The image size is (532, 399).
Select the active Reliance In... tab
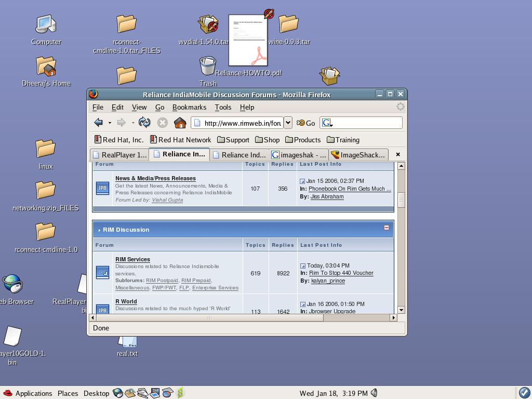point(179,154)
